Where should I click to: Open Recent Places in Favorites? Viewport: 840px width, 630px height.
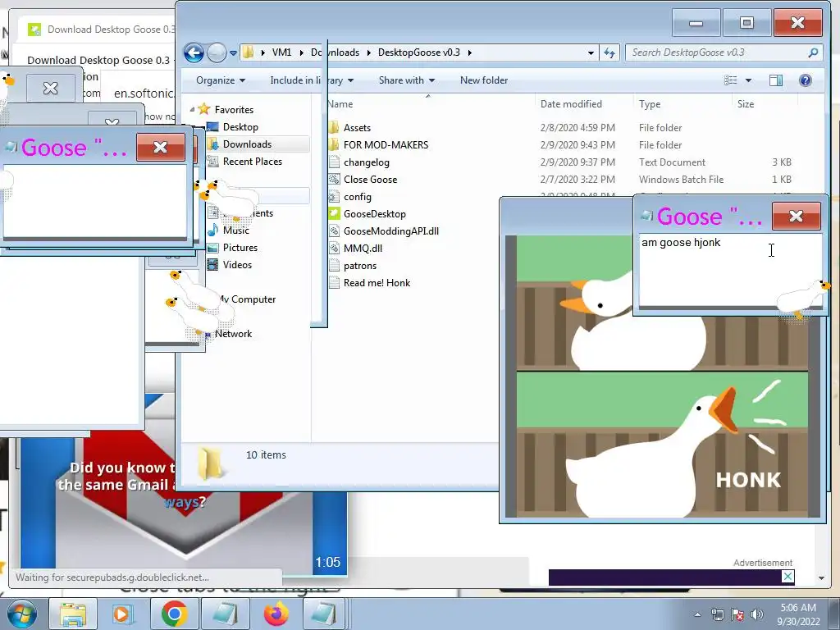pos(252,162)
